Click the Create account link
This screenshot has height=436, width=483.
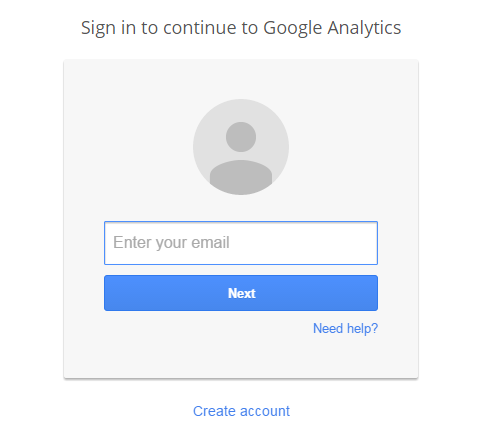click(x=241, y=411)
